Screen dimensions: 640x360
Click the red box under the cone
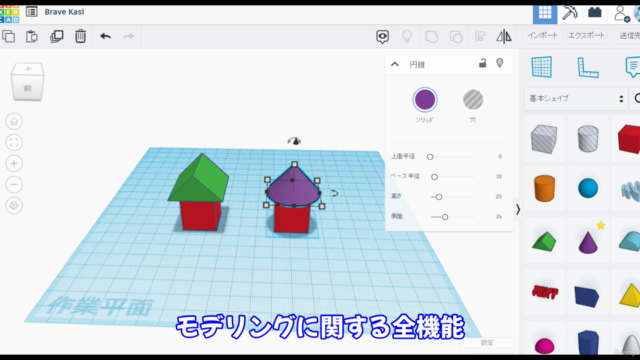pos(291,219)
